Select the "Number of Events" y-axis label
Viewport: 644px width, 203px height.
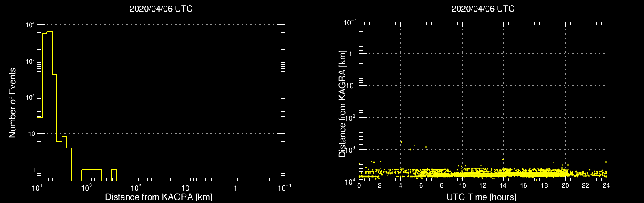(12, 102)
